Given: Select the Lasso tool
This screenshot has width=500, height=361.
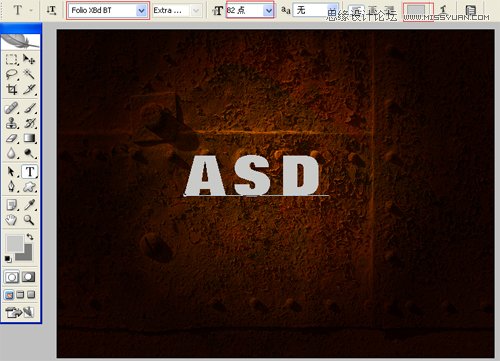Looking at the screenshot, I should pyautogui.click(x=12, y=74).
